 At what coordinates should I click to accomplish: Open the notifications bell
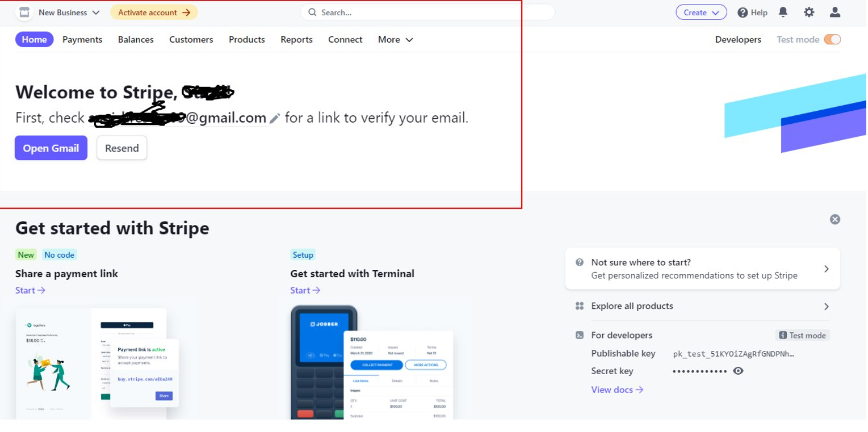[782, 12]
